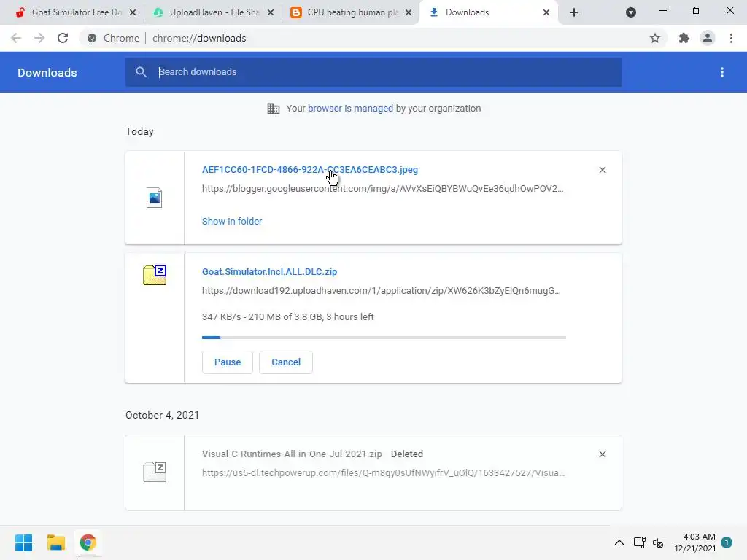Click Show in folder for the jpeg

coord(232,222)
